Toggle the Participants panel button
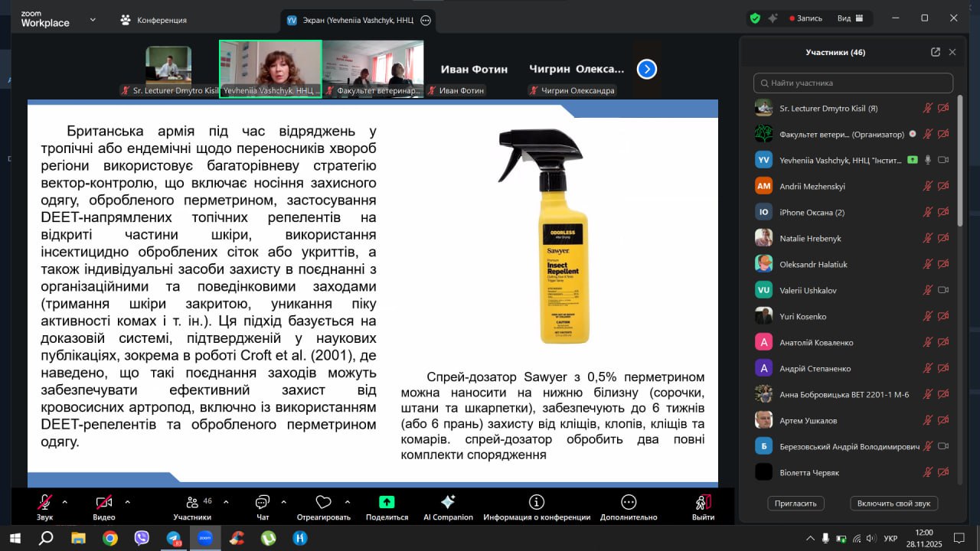 [x=191, y=502]
